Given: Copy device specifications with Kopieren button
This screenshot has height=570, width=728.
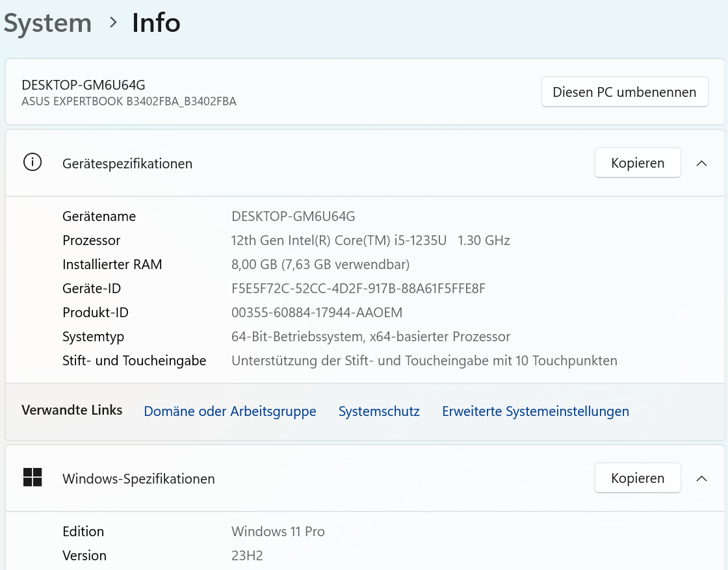Looking at the screenshot, I should coord(638,163).
